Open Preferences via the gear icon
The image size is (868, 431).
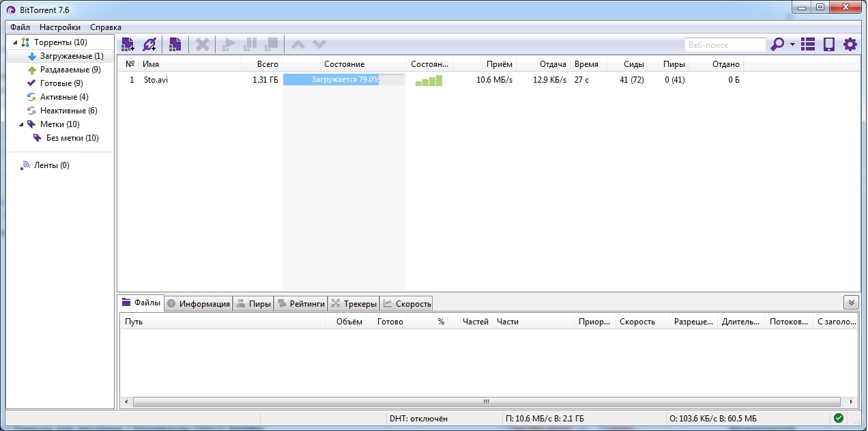(850, 44)
